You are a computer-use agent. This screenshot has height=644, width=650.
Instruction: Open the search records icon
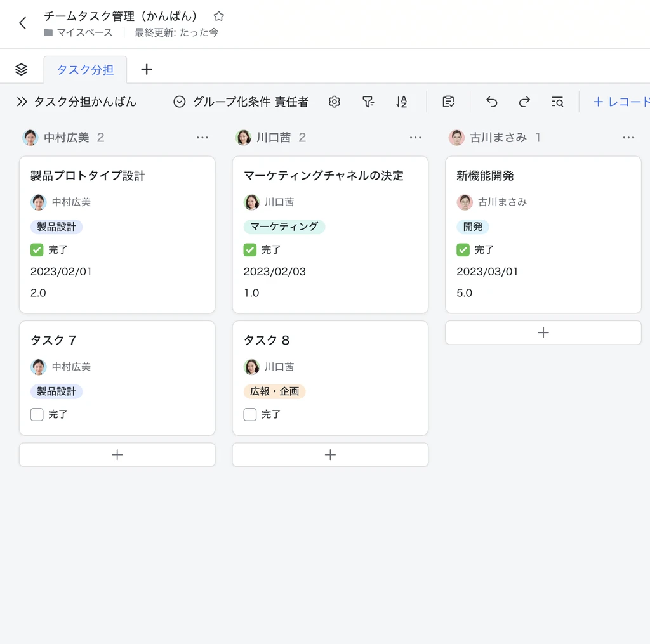point(557,102)
